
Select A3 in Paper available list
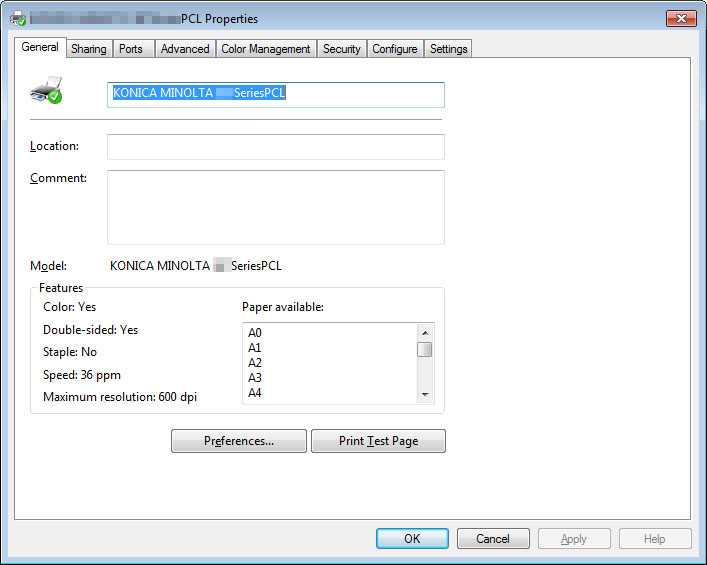(255, 378)
